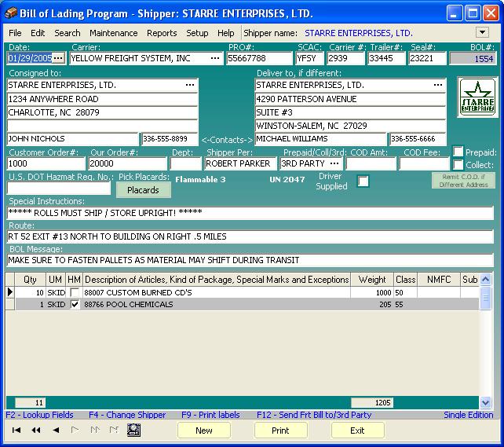
Task: Click the Placards button
Action: point(144,190)
